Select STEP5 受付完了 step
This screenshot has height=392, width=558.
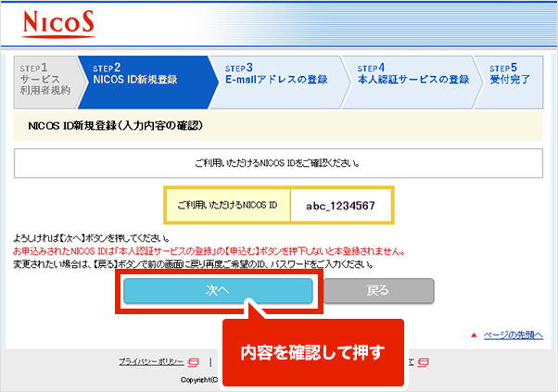pyautogui.click(x=511, y=74)
